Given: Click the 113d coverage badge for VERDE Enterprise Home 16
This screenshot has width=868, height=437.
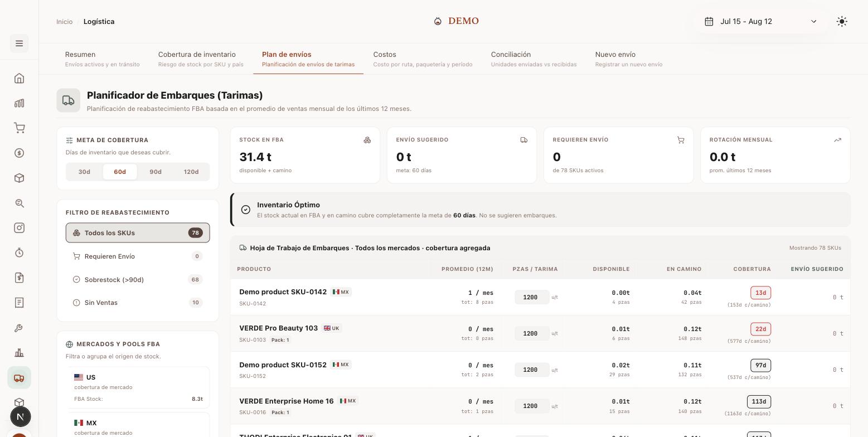Looking at the screenshot, I should (x=759, y=402).
